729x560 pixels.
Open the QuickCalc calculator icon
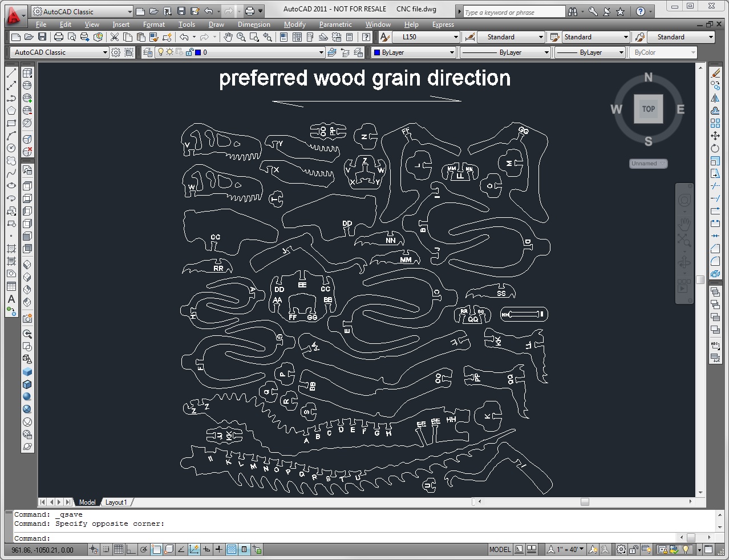pos(350,37)
